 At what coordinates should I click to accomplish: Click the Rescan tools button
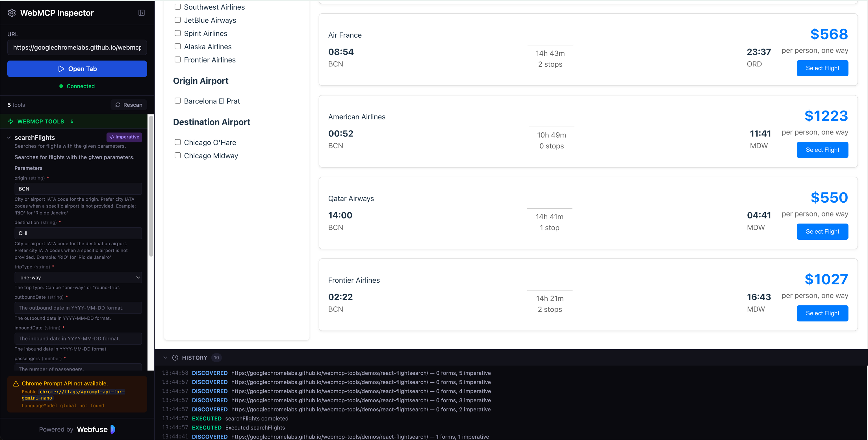(x=129, y=105)
